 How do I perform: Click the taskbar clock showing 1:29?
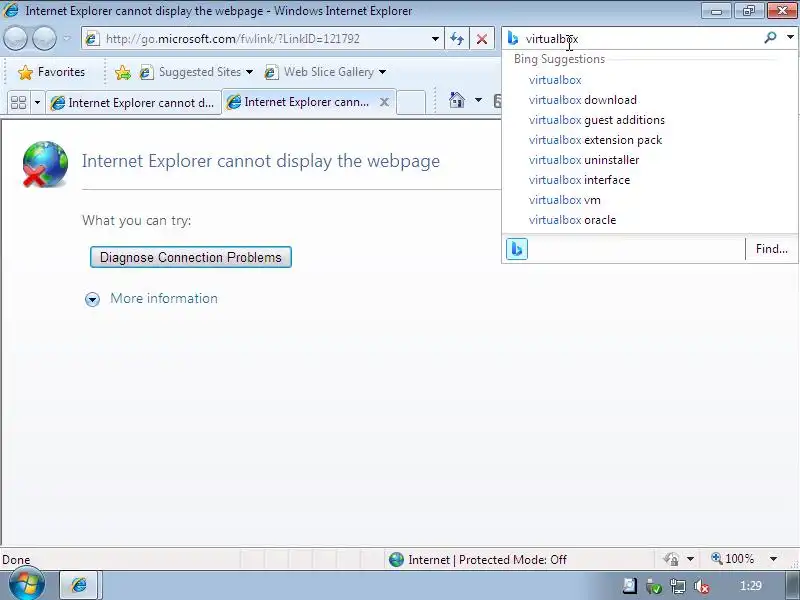[751, 586]
